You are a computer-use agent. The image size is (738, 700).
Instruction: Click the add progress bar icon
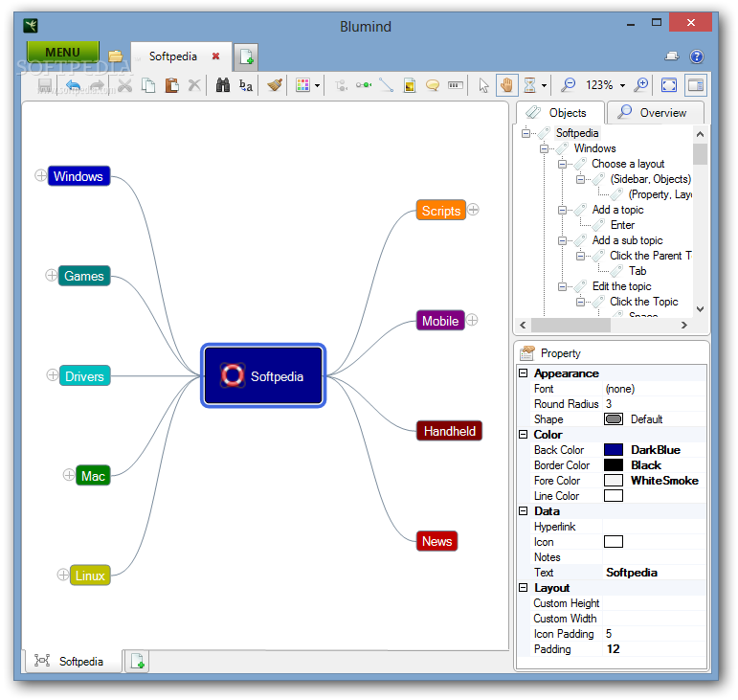455,85
